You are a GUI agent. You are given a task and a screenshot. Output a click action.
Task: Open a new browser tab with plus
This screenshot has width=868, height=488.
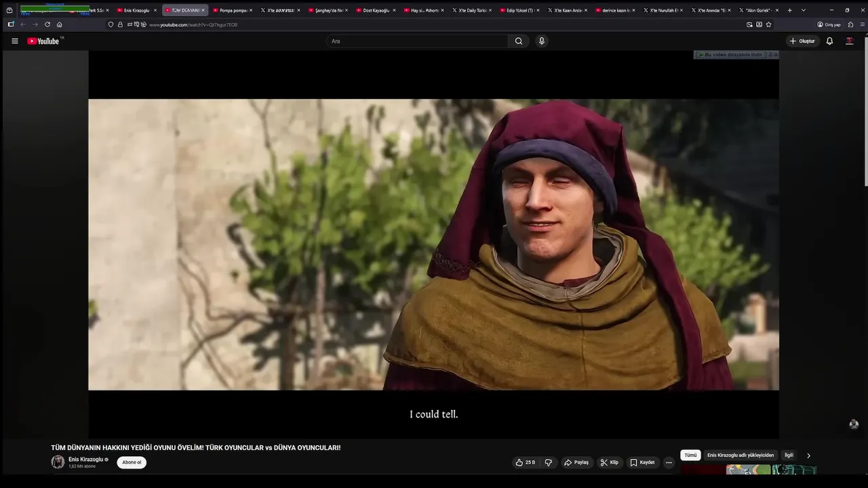[789, 10]
